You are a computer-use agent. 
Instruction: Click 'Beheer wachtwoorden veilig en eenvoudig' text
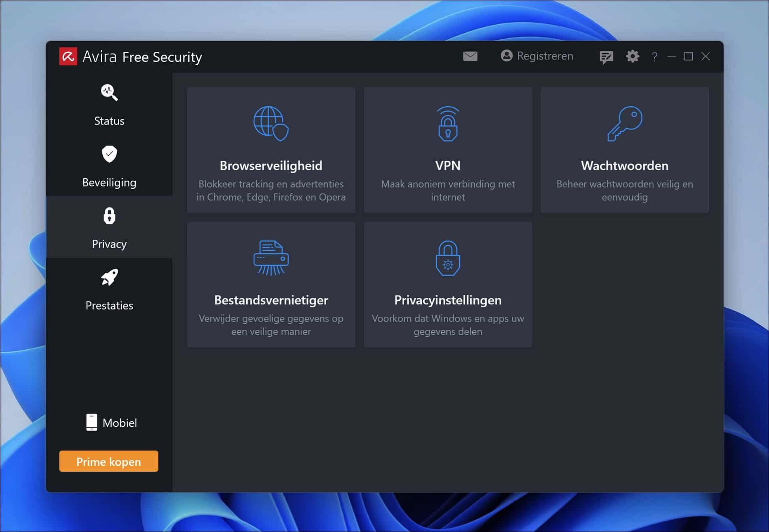pos(625,190)
